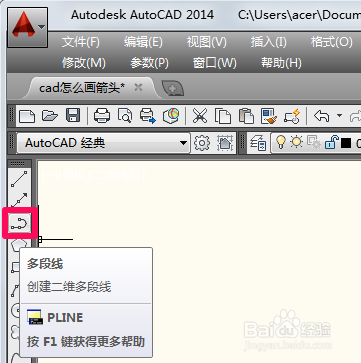361x363 pixels.
Task: Save the drawing with the floppy icon
Action: [73, 116]
